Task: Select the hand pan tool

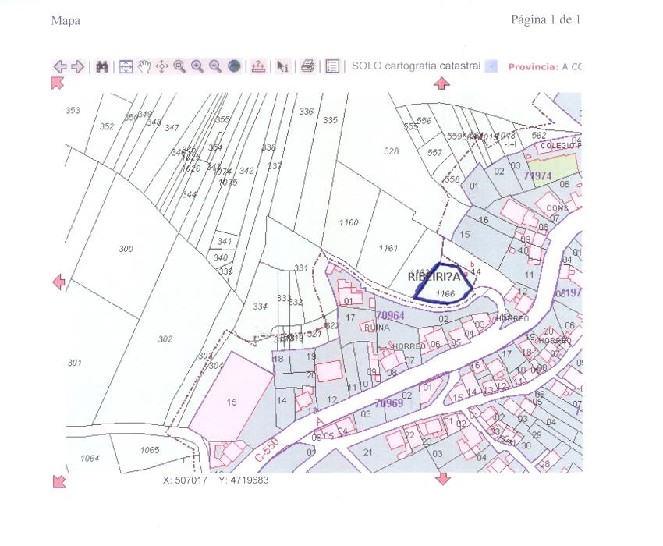Action: click(144, 66)
